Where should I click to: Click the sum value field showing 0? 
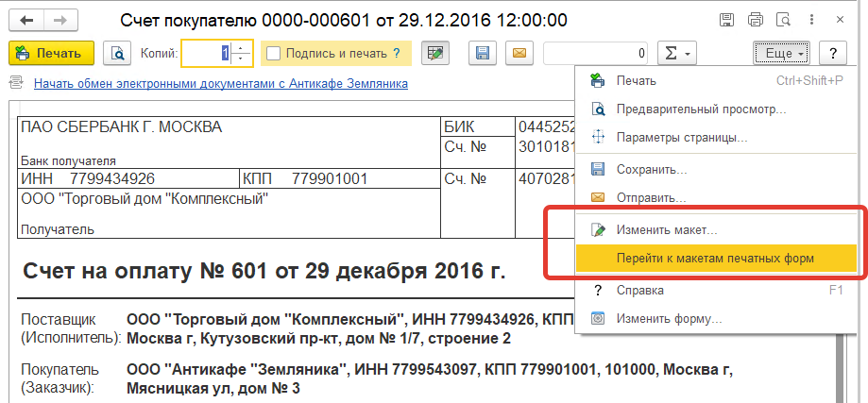click(596, 54)
